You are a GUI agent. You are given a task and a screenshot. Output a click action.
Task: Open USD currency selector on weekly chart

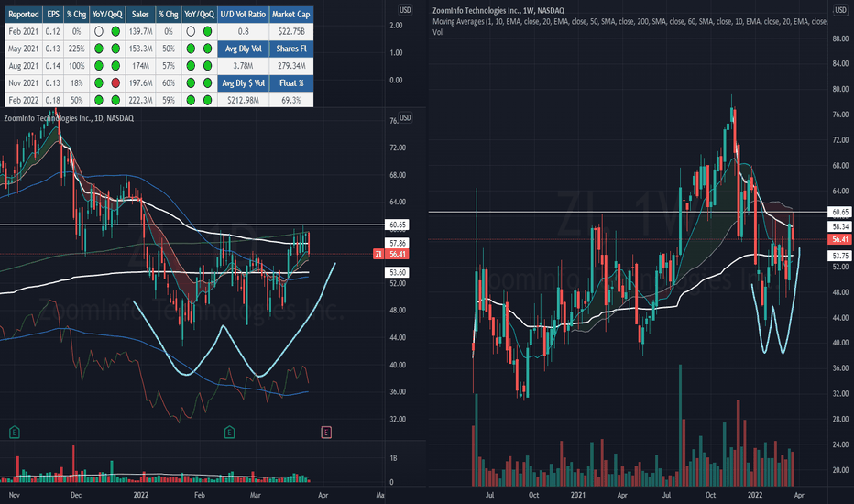click(x=841, y=10)
